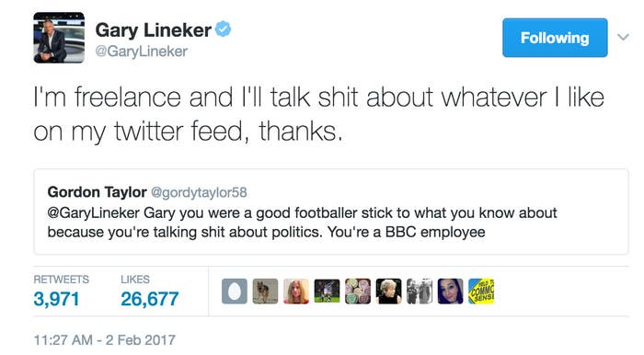Open the quoted Gordon Taylor tweet
Screen dimensions: 644x355
pyautogui.click(x=331, y=212)
